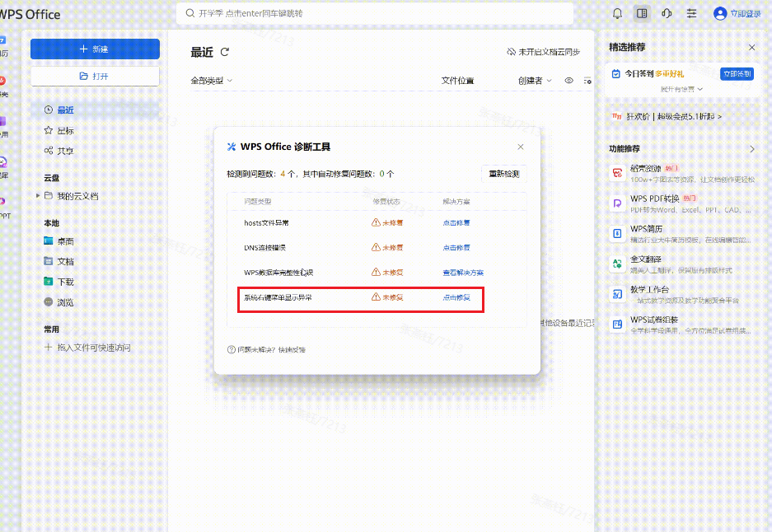Close the WPS Office 诊断工具 dialog

pos(521,147)
